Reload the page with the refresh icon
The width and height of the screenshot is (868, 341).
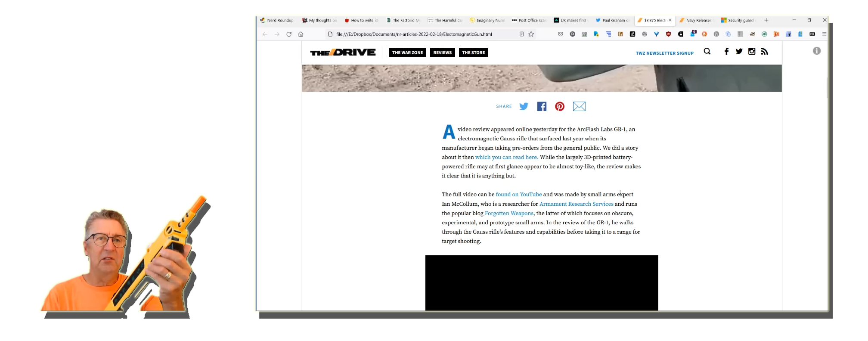point(289,34)
